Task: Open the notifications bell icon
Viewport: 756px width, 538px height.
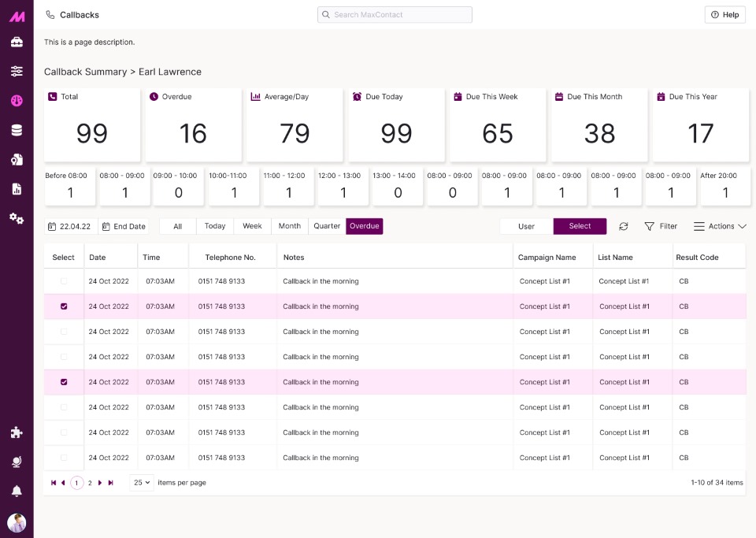Action: (x=17, y=492)
